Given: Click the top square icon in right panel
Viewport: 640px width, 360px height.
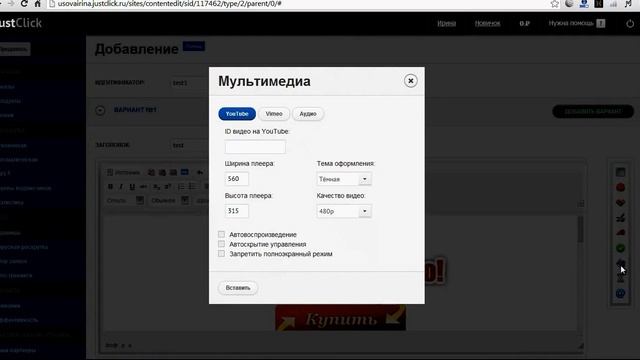Looking at the screenshot, I should (620, 172).
